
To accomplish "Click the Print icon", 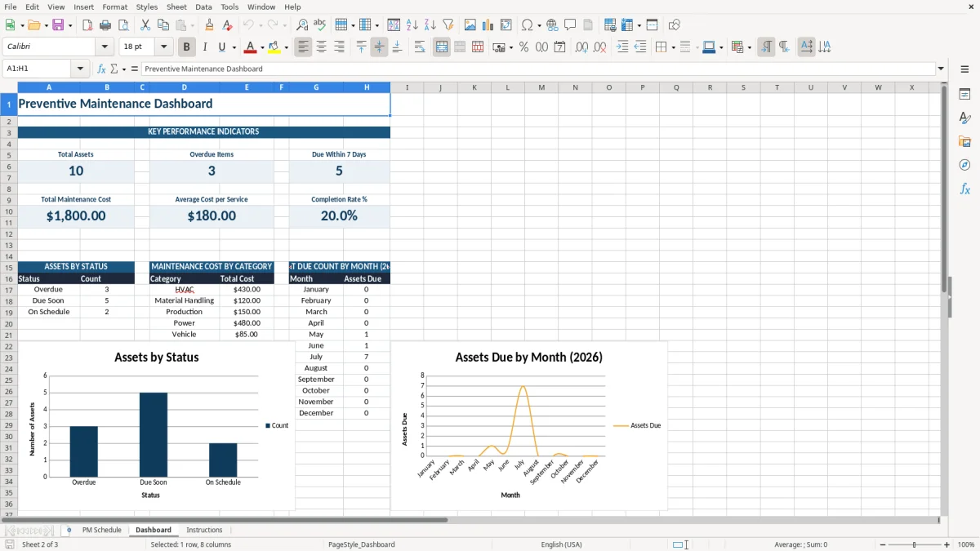I will point(105,25).
